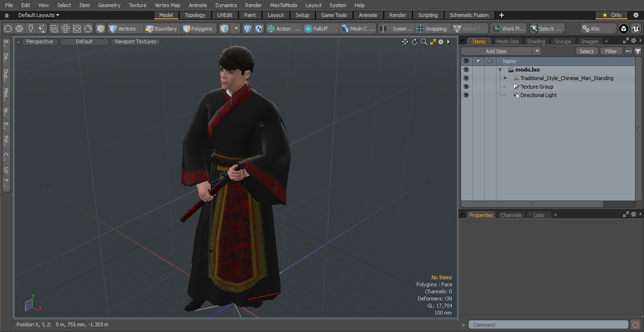The width and height of the screenshot is (644, 332).
Task: Click the Add Item button
Action: [x=496, y=51]
